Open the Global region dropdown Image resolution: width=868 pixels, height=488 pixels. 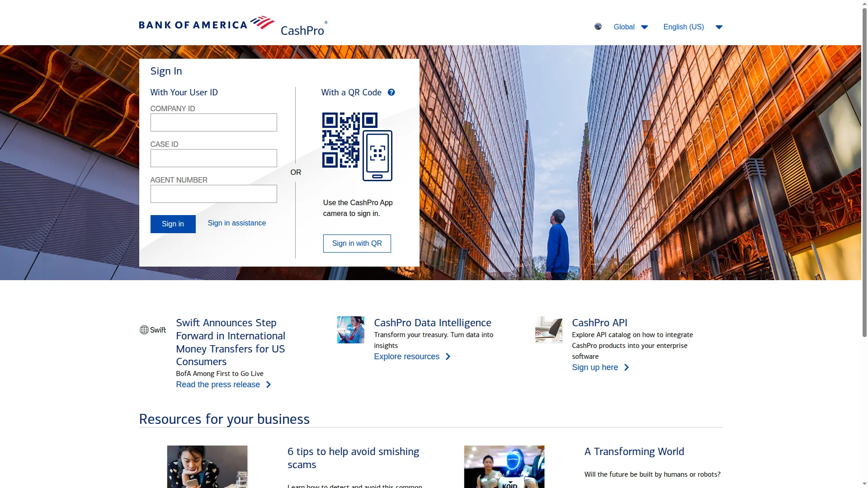pyautogui.click(x=631, y=27)
